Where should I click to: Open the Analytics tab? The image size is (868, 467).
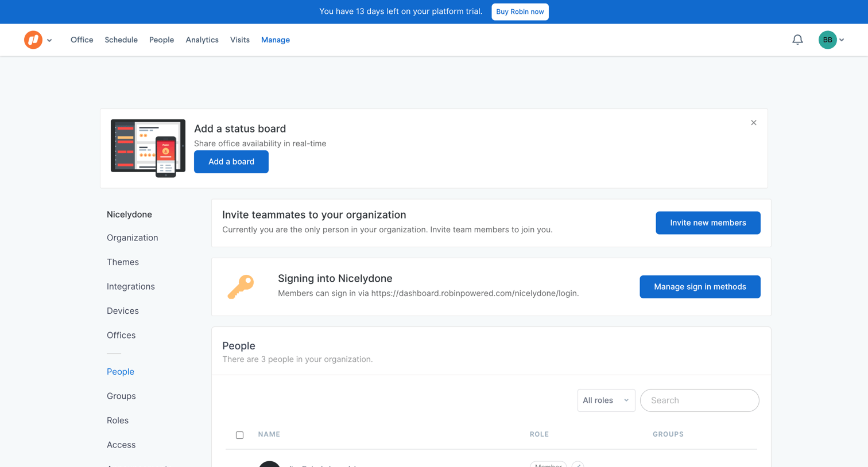pos(202,40)
